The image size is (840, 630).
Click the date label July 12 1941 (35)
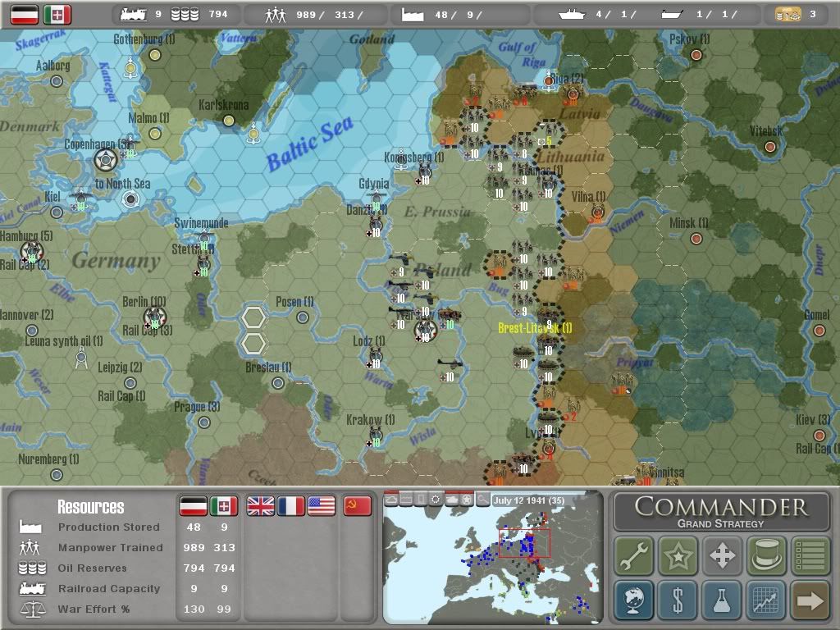pos(529,500)
